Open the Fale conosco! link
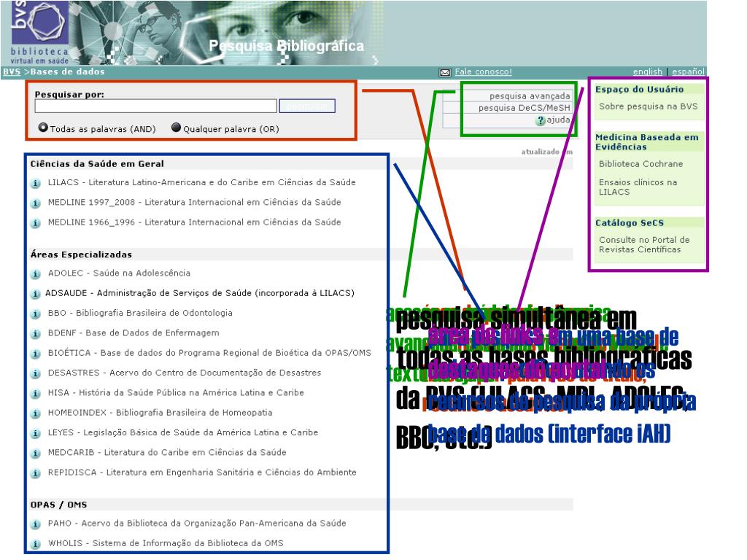The image size is (747, 560). (483, 72)
